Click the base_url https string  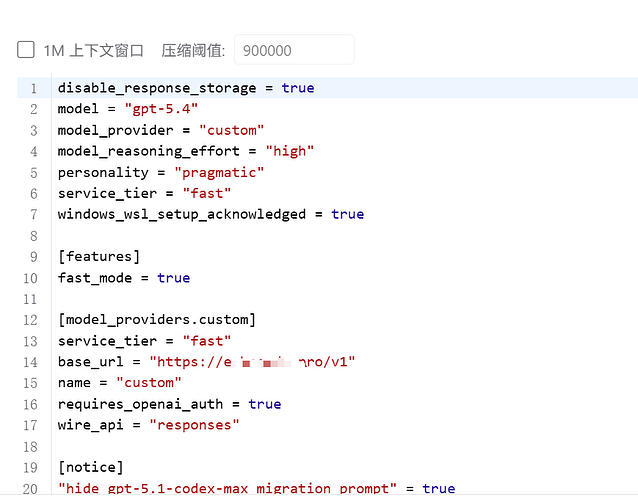(x=252, y=361)
